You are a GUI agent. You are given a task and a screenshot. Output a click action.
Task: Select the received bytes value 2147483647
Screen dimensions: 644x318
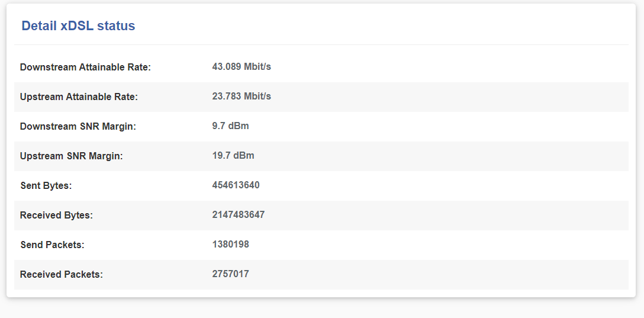click(x=238, y=215)
